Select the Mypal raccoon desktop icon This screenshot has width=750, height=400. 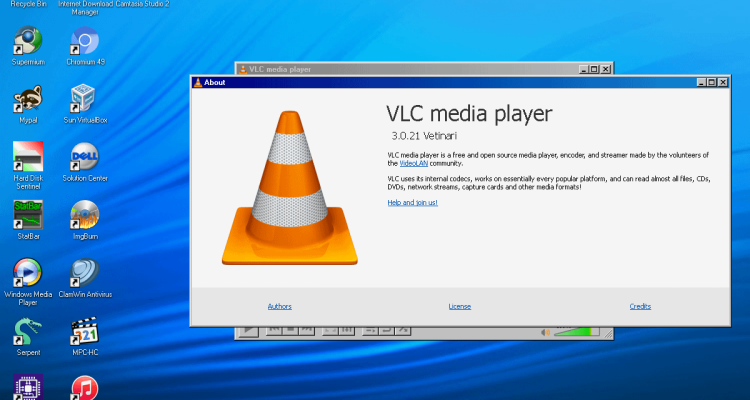(28, 99)
